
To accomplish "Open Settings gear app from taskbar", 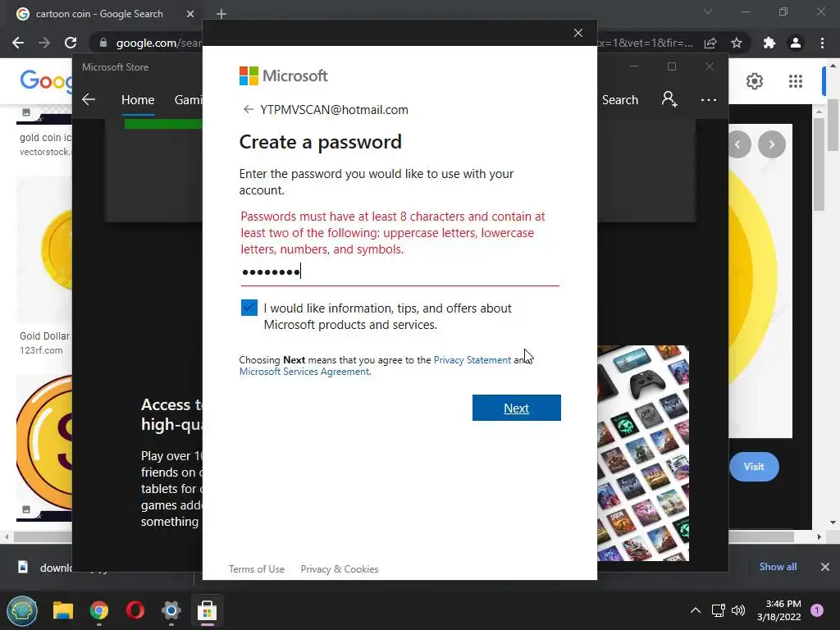I will click(x=171, y=610).
